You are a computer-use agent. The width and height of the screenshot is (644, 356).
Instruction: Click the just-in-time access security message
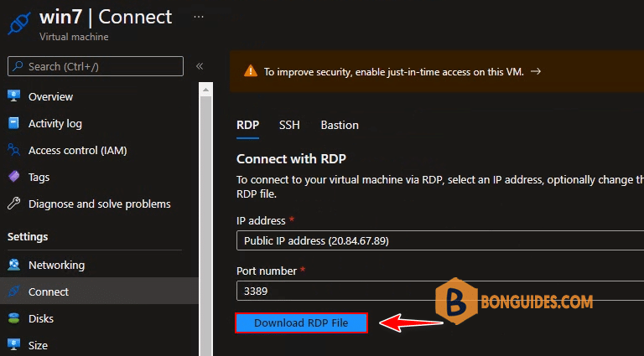coord(394,72)
